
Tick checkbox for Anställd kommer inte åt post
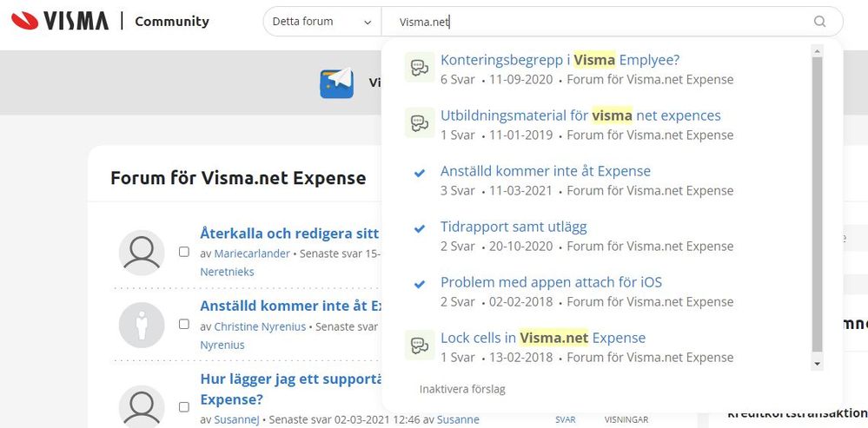[x=184, y=324]
